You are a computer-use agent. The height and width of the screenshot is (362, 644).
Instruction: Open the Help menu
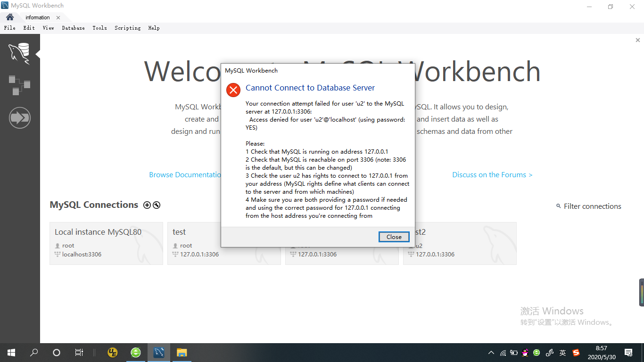(154, 28)
